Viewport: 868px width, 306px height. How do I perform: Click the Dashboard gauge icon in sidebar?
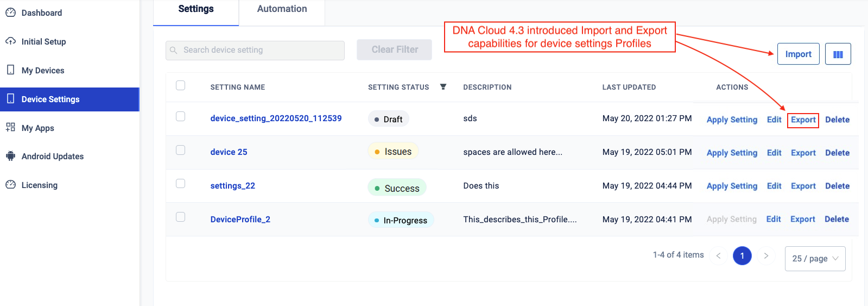click(10, 13)
